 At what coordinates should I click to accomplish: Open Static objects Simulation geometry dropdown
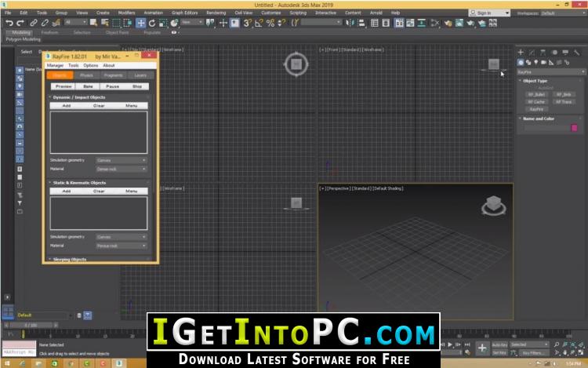[121, 237]
